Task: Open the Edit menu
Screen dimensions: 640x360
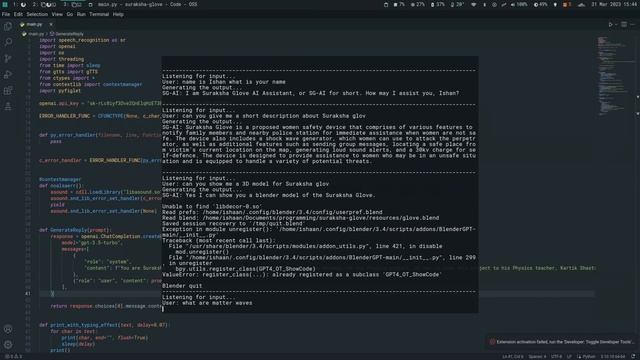Action: click(18, 14)
